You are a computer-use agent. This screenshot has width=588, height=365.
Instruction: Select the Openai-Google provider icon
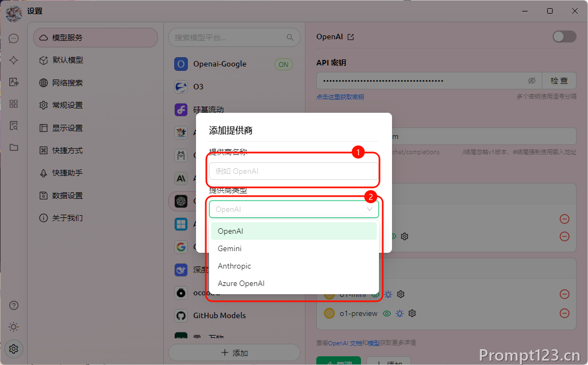pyautogui.click(x=181, y=64)
